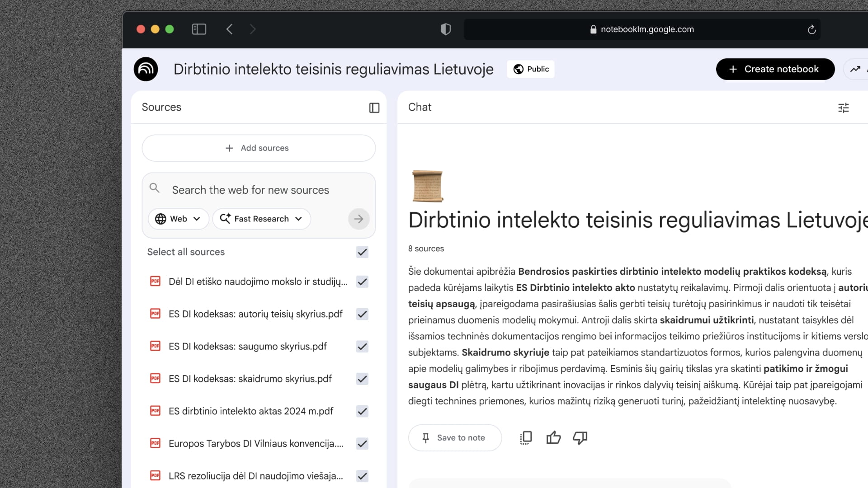Screen dimensions: 868x488
Task: Copy the summary response to clipboard
Action: [x=526, y=437]
